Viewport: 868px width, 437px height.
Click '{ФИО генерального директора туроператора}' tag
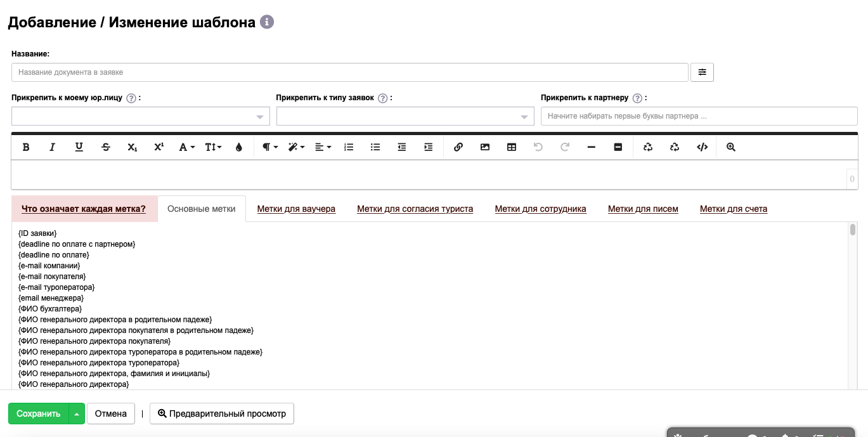[x=99, y=363]
